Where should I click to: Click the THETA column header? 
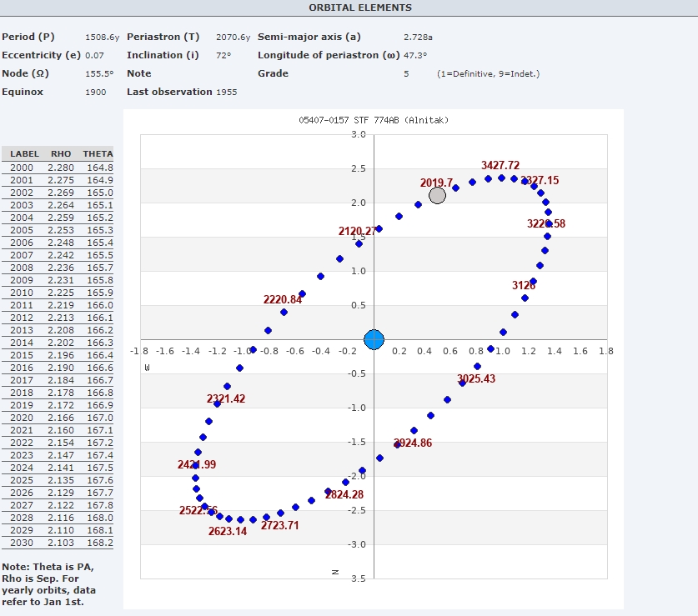click(98, 154)
